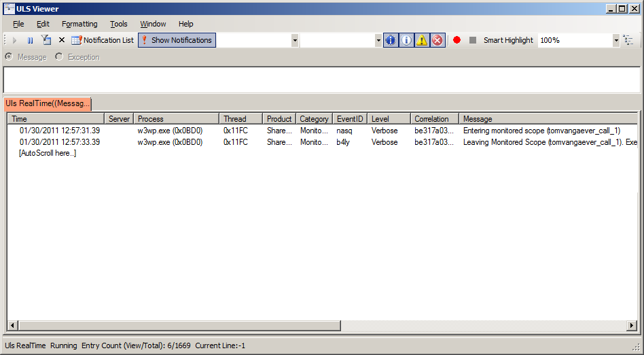Switch to the Uls RealTime tab

(x=48, y=103)
